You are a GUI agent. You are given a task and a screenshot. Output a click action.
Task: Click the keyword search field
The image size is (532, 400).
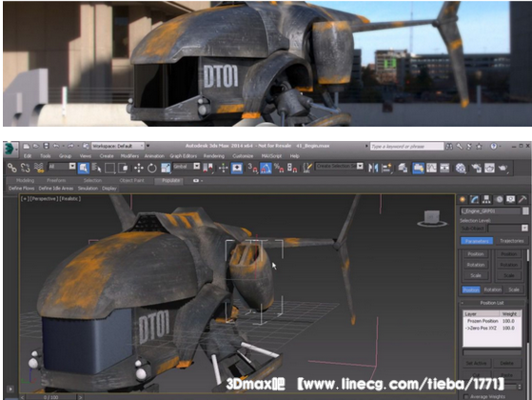406,147
